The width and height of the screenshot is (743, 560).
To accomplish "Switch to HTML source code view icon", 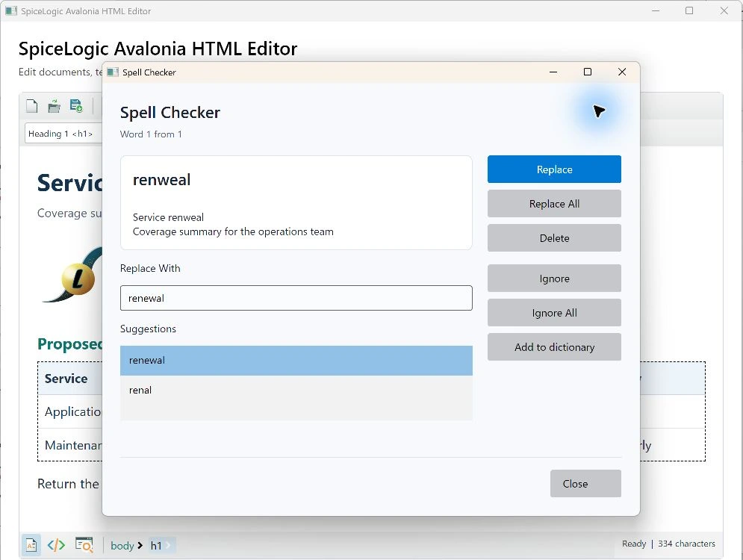I will (56, 545).
